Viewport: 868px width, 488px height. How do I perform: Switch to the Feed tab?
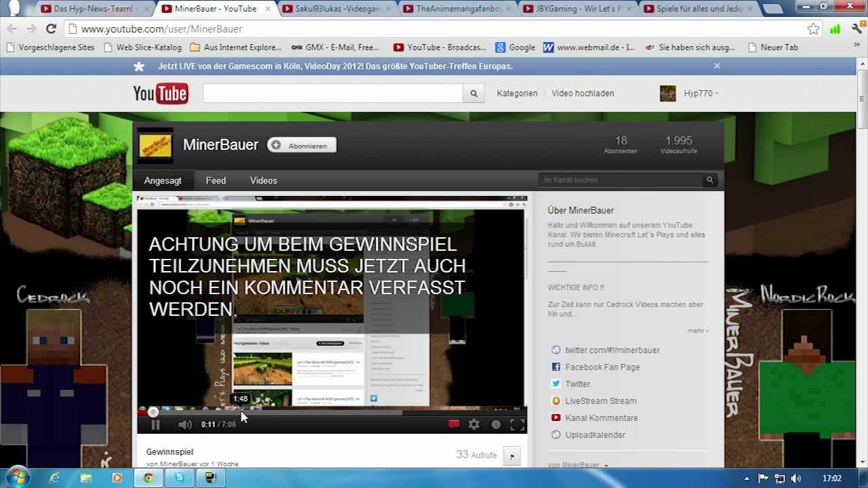click(216, 180)
